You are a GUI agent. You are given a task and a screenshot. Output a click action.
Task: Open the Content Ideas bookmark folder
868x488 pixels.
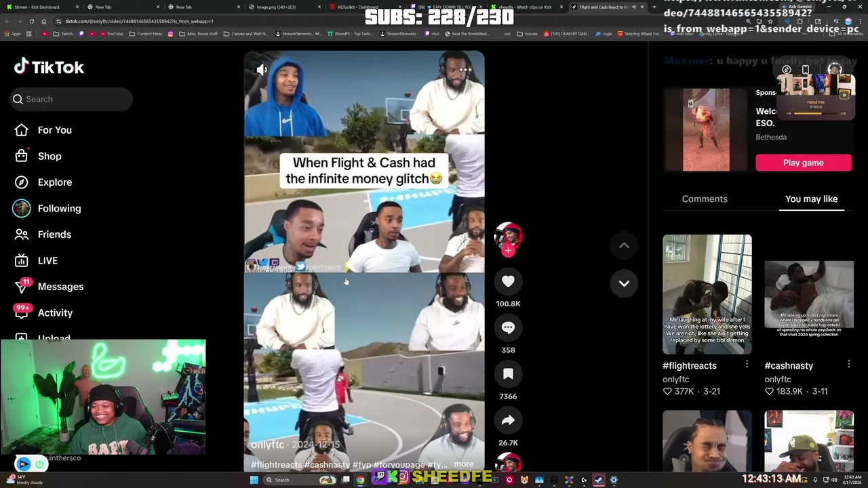[146, 33]
